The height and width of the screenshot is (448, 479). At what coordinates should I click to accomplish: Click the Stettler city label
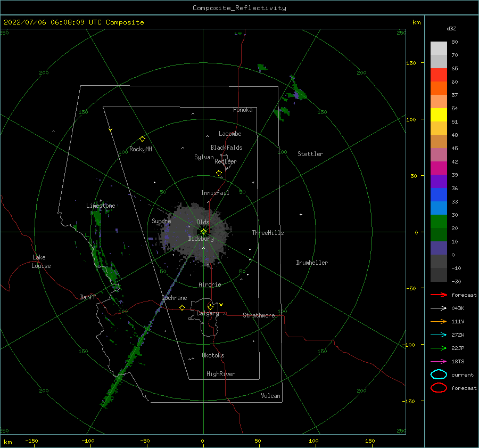(310, 154)
